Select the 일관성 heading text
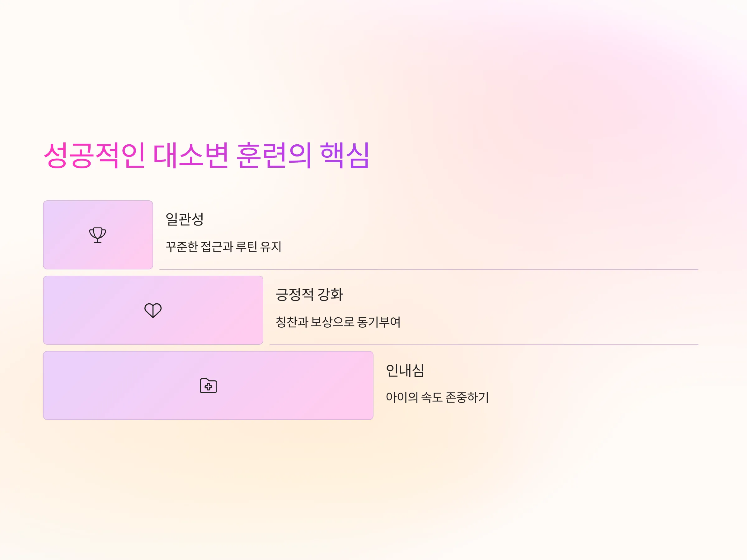Screen dimensions: 747x560 click(184, 219)
